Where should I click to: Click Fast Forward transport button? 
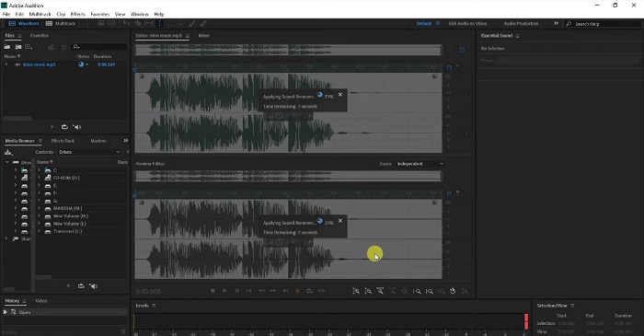(273, 291)
